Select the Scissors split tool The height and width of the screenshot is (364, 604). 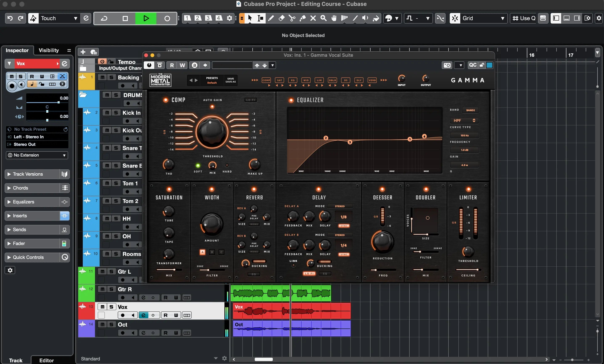coord(292,18)
